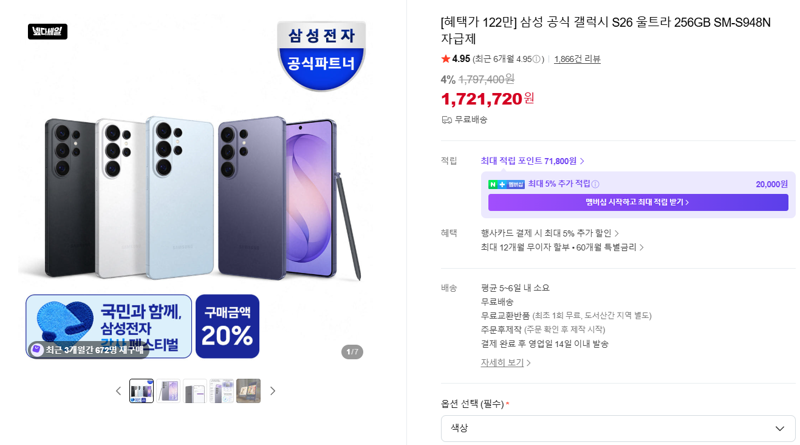Open the 색상 option dropdown
The width and height of the screenshot is (800, 445).
618,428
